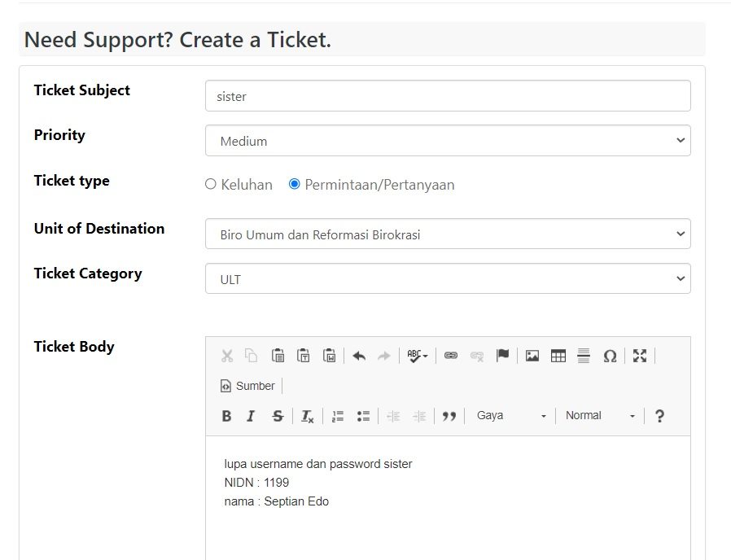Maximize the editor with the fullscreen icon
This screenshot has width=731, height=560.
pyautogui.click(x=640, y=356)
